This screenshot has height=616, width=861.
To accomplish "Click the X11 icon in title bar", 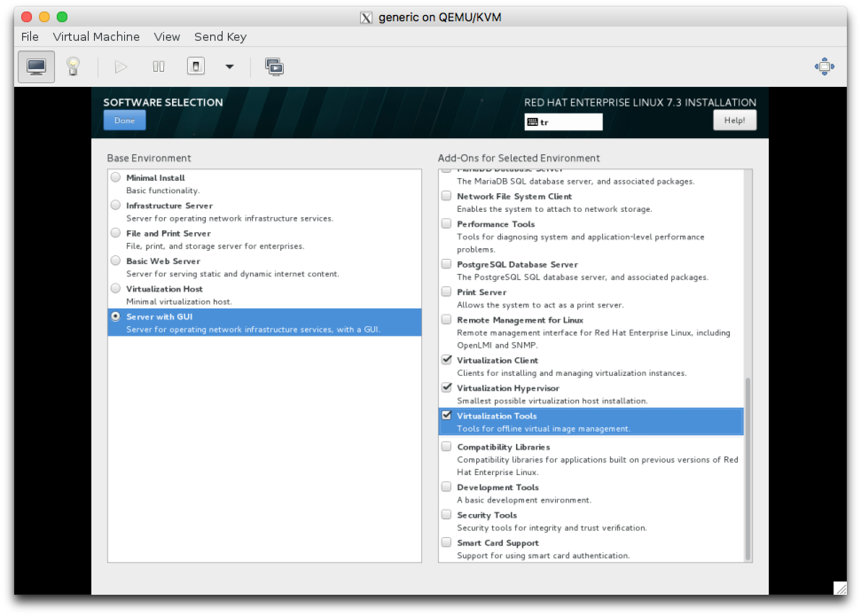I will [x=366, y=18].
